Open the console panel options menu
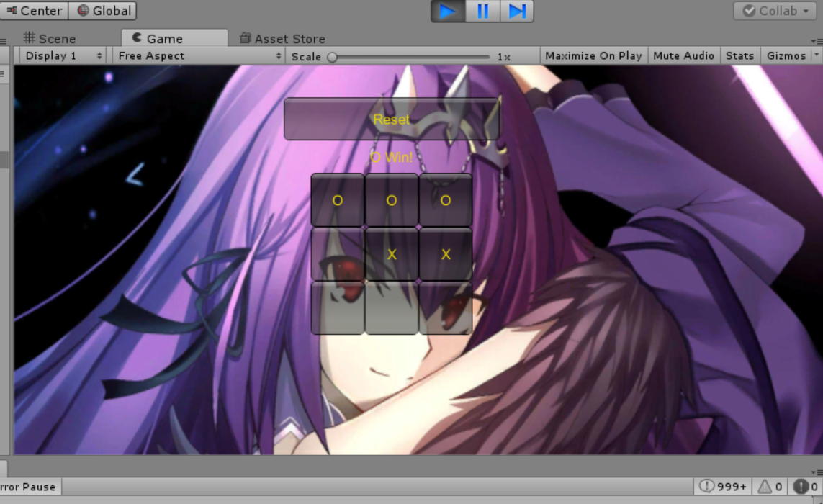 pos(817,472)
